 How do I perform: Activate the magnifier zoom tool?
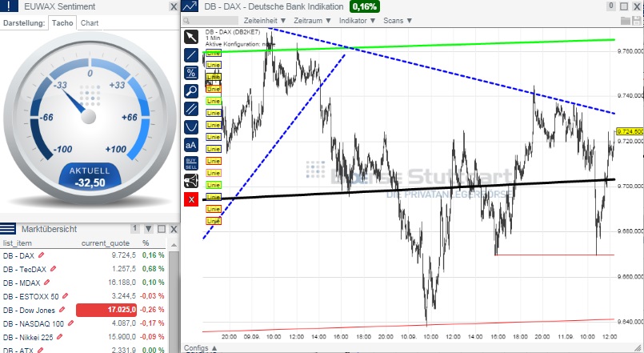click(x=191, y=90)
